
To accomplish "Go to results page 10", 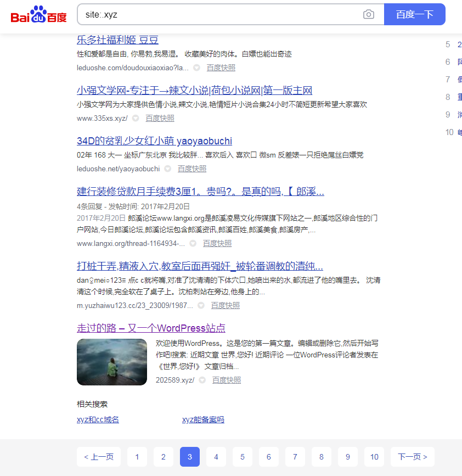I will (x=374, y=457).
